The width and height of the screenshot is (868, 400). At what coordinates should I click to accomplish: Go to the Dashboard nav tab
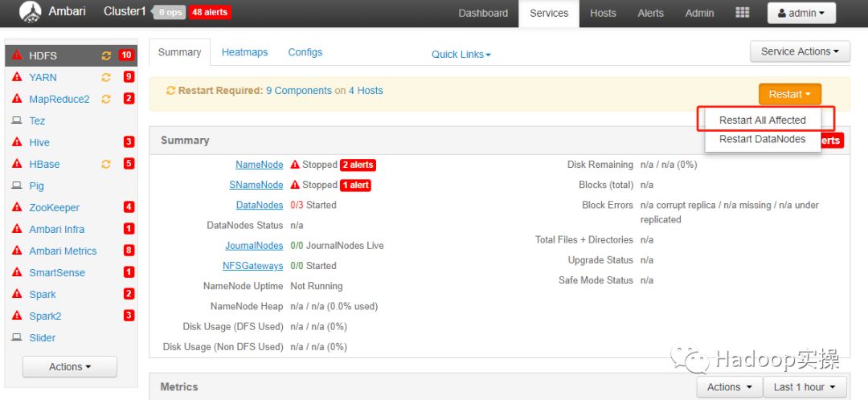coord(483,14)
